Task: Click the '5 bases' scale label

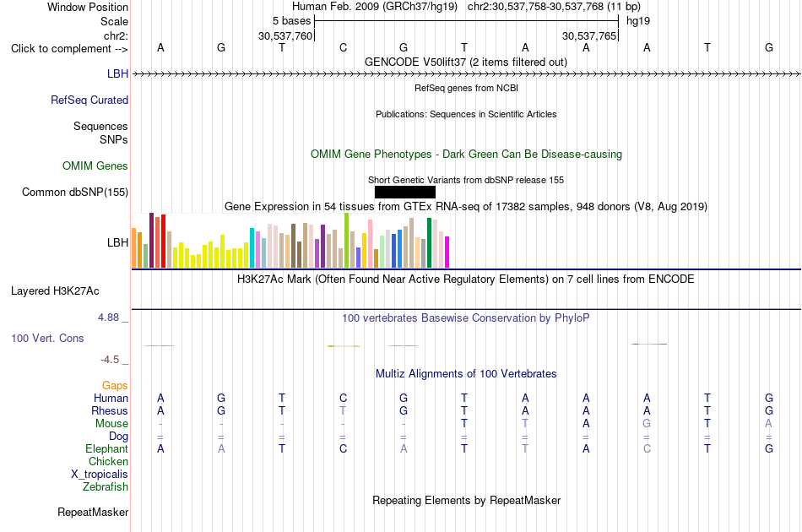Action: tap(291, 21)
